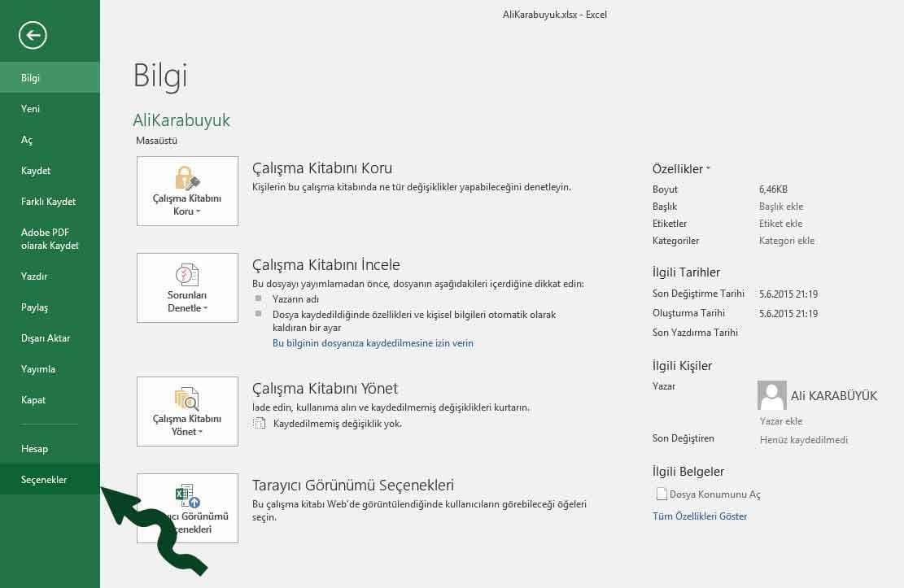Open the Sorunları Denetle dropdown button
Screen dimensions: 904x588
click(187, 288)
